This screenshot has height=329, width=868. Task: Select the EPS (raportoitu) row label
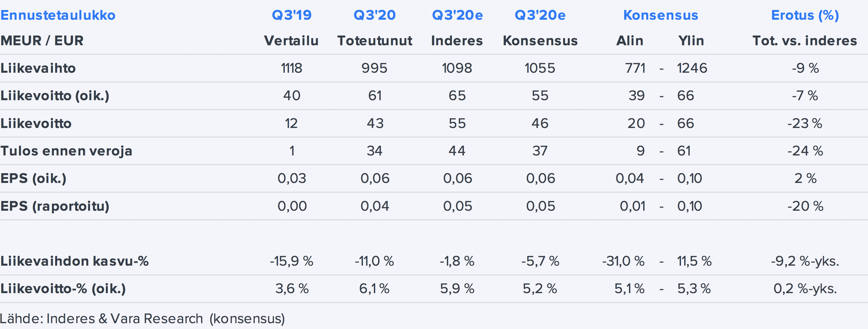pos(55,206)
